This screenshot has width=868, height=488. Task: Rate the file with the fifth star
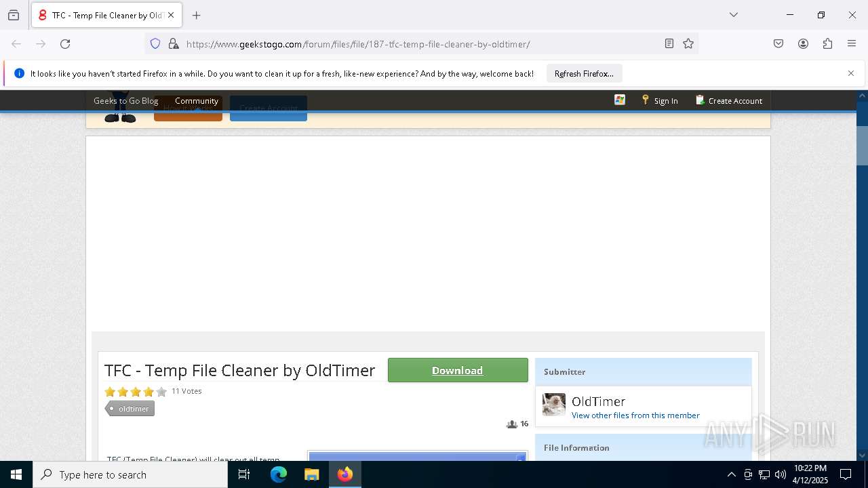[x=161, y=392]
